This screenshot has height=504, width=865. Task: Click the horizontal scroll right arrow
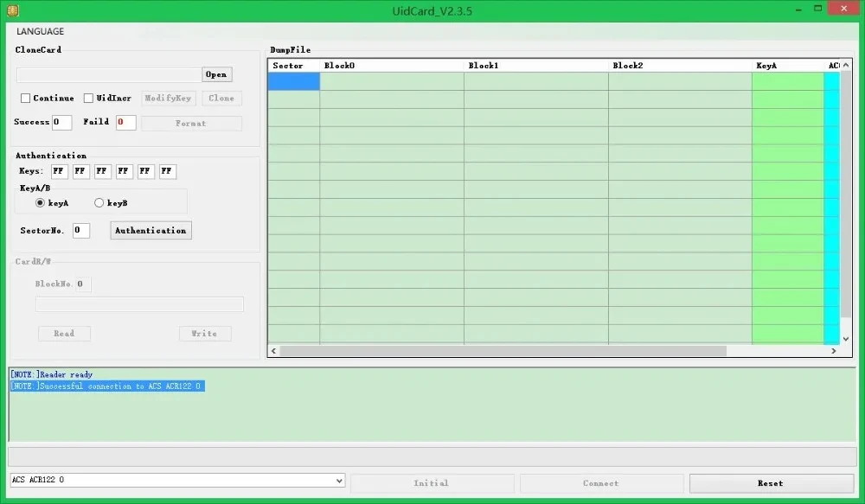[834, 351]
